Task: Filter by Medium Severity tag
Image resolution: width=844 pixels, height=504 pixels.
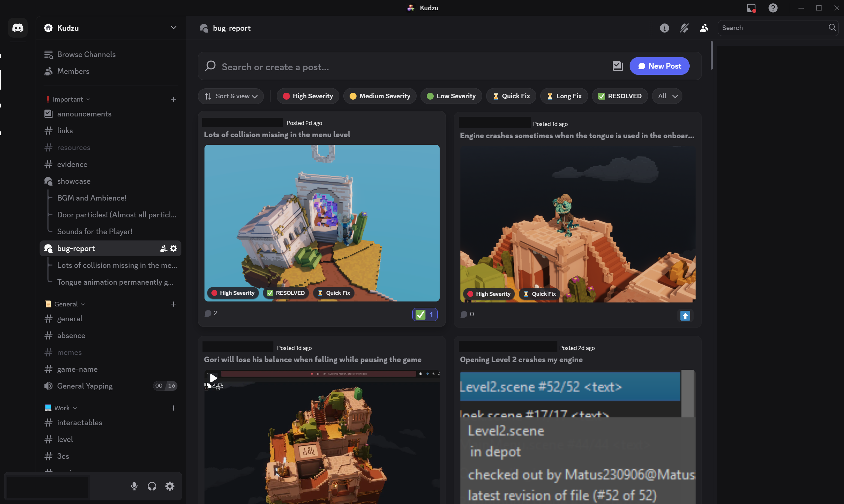Action: click(x=380, y=96)
